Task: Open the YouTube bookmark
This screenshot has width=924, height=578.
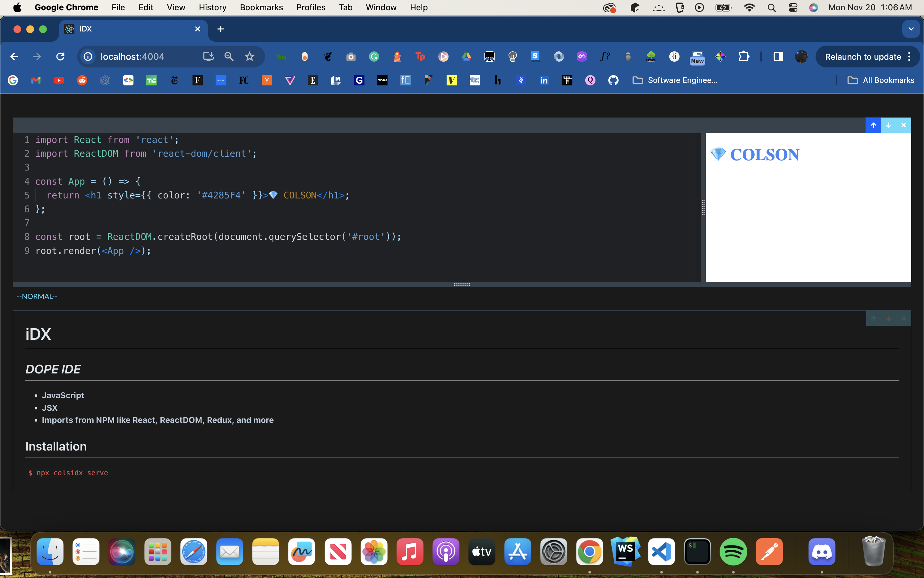Action: point(59,80)
